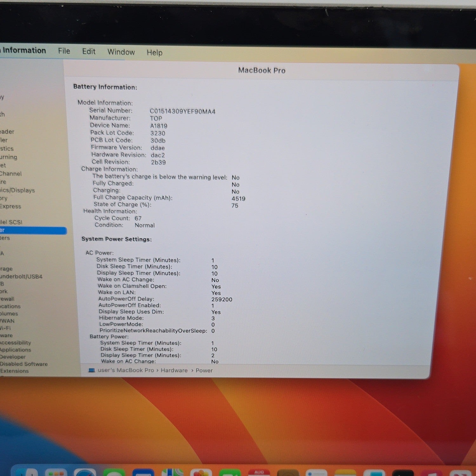Open the Window menu
476x476 pixels.
(121, 52)
